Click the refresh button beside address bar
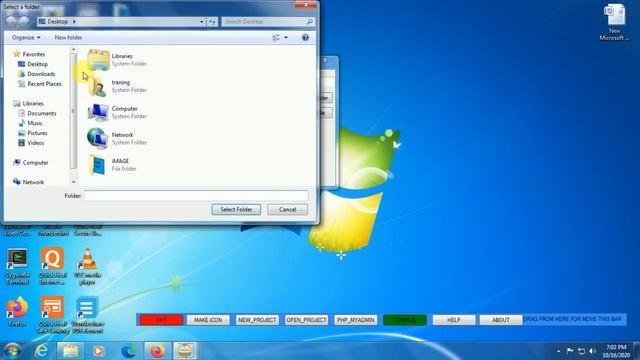This screenshot has height=360, width=640. tap(212, 22)
